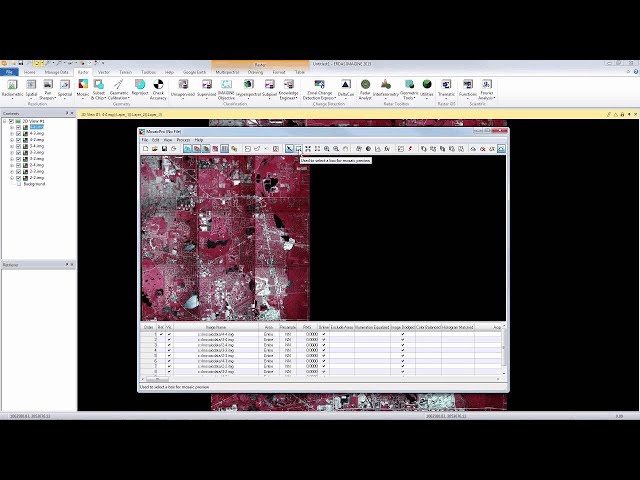Open the Radiometric tools in the ribbon

[12, 89]
